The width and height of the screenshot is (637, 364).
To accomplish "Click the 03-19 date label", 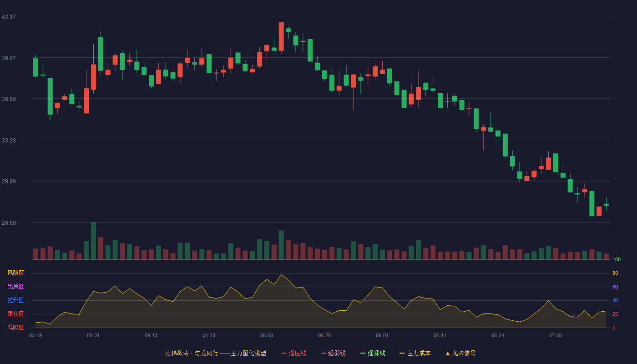I will click(x=35, y=335).
